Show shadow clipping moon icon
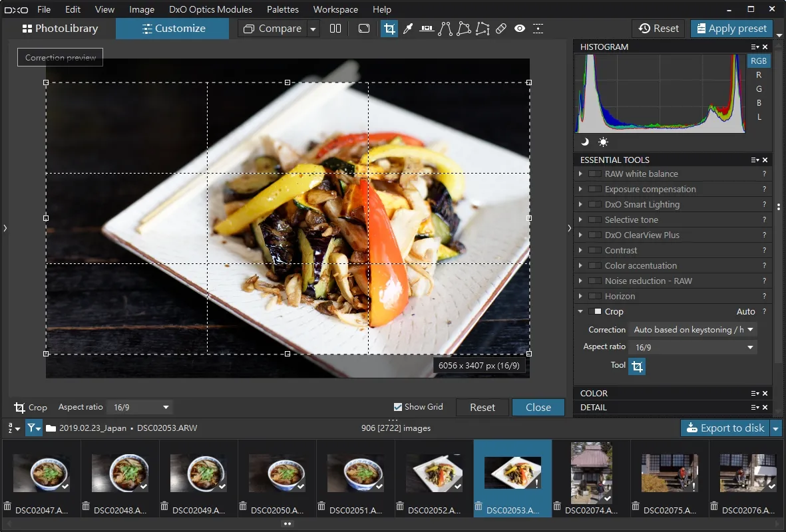This screenshot has width=786, height=532. click(585, 142)
